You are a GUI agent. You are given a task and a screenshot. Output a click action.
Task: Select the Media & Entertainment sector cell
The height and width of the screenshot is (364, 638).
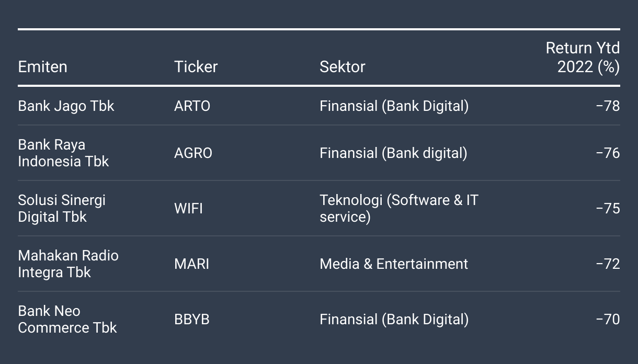click(x=394, y=264)
